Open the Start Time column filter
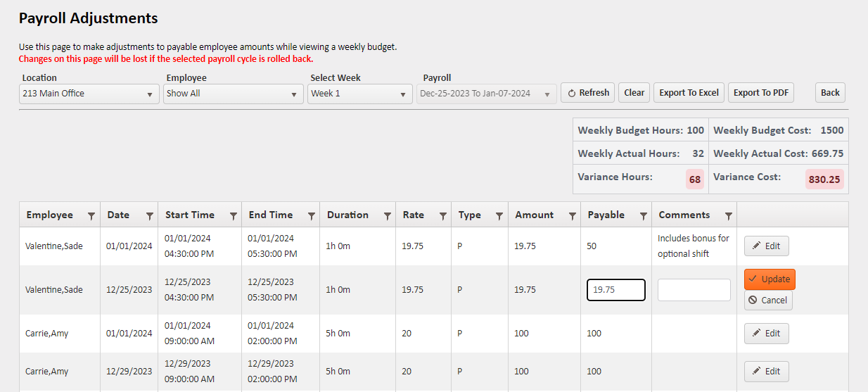868x392 pixels. [x=232, y=216]
